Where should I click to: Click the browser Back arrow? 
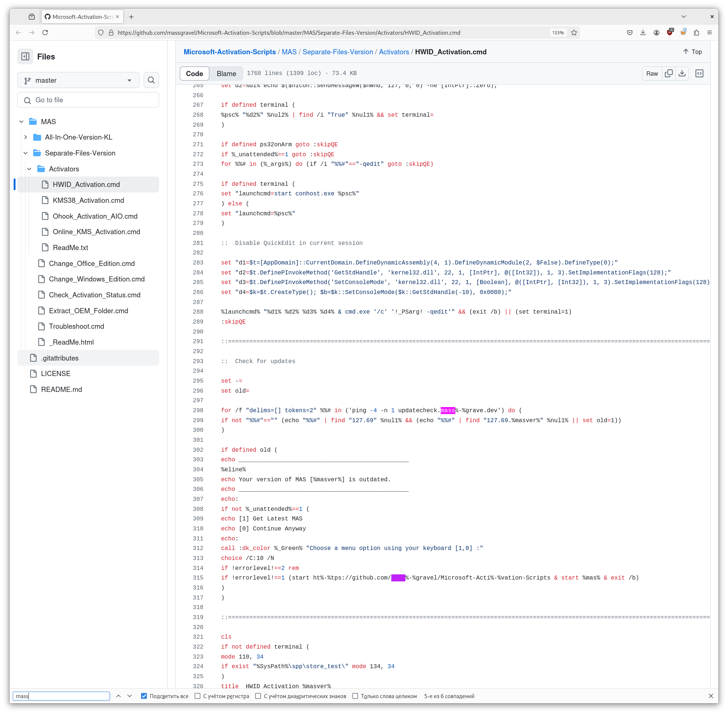(x=18, y=33)
